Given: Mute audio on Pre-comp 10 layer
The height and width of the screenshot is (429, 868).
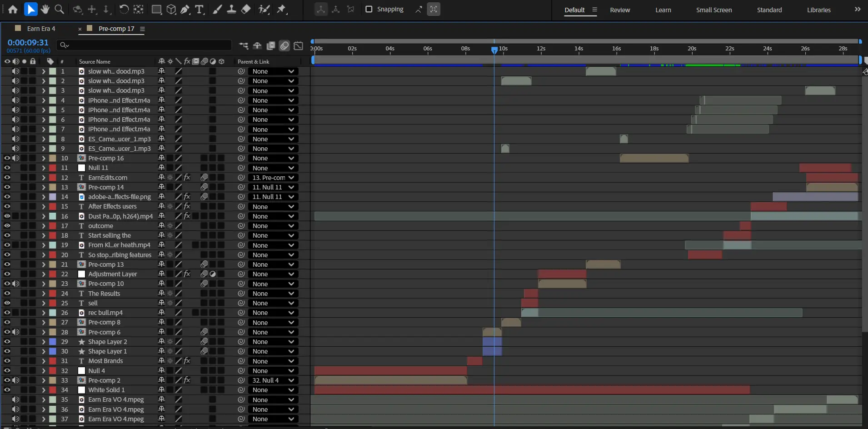Looking at the screenshot, I should pos(15,284).
